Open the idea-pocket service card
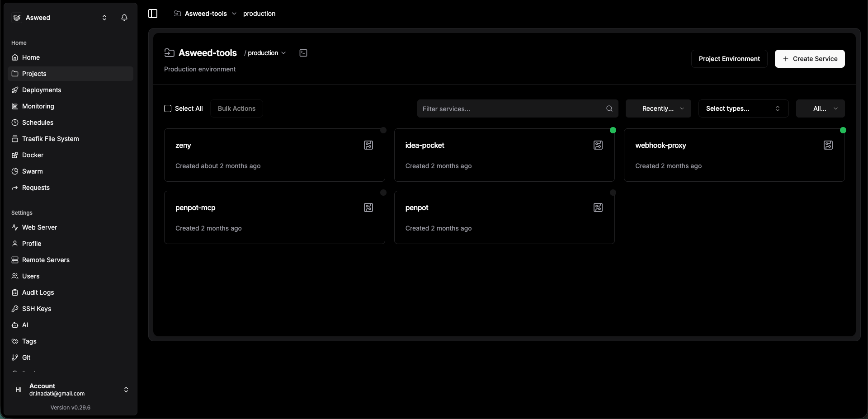This screenshot has height=419, width=868. [x=505, y=155]
